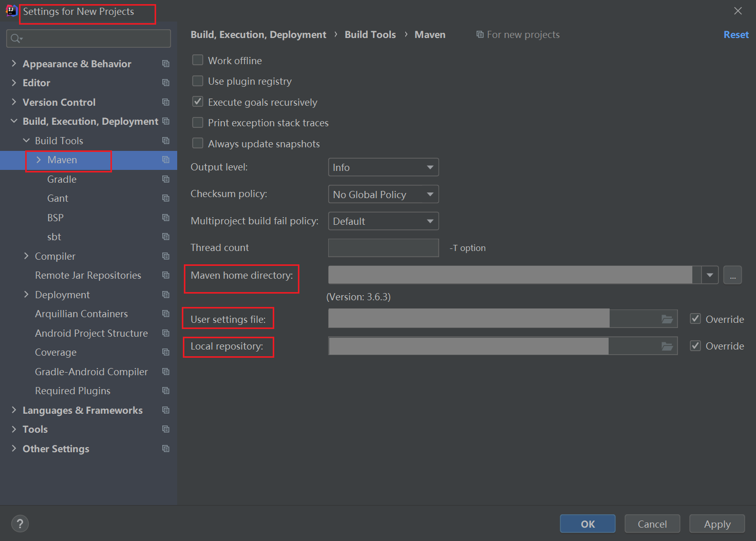Click the Thread count input field

click(383, 248)
